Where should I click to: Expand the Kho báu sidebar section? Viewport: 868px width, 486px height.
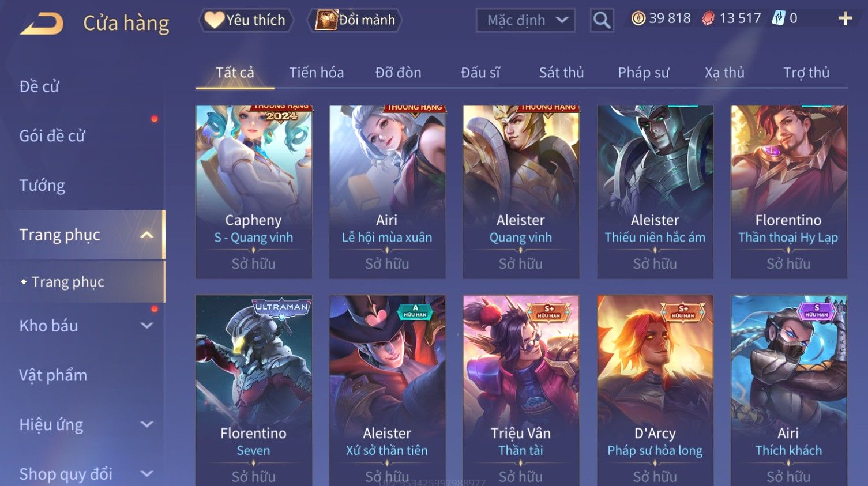[x=147, y=326]
